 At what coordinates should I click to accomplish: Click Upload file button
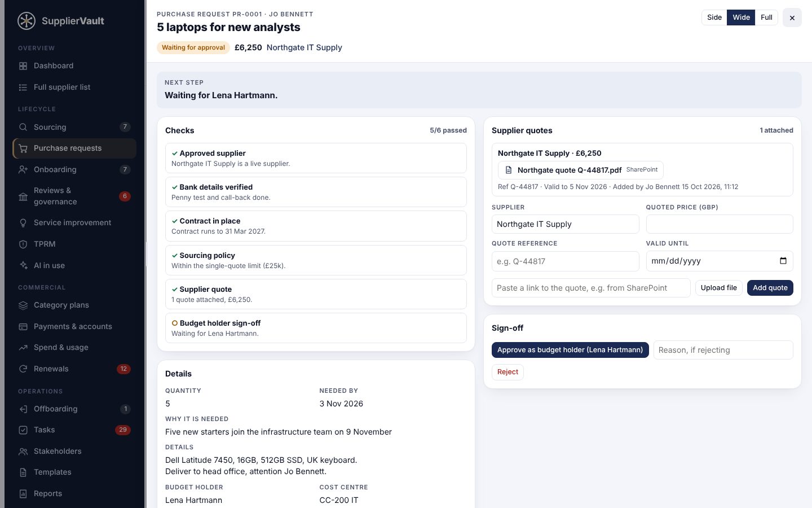coord(718,288)
